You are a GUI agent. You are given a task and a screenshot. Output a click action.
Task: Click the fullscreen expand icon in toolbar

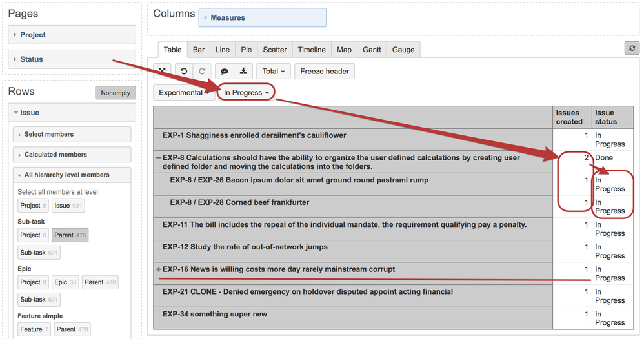point(162,71)
